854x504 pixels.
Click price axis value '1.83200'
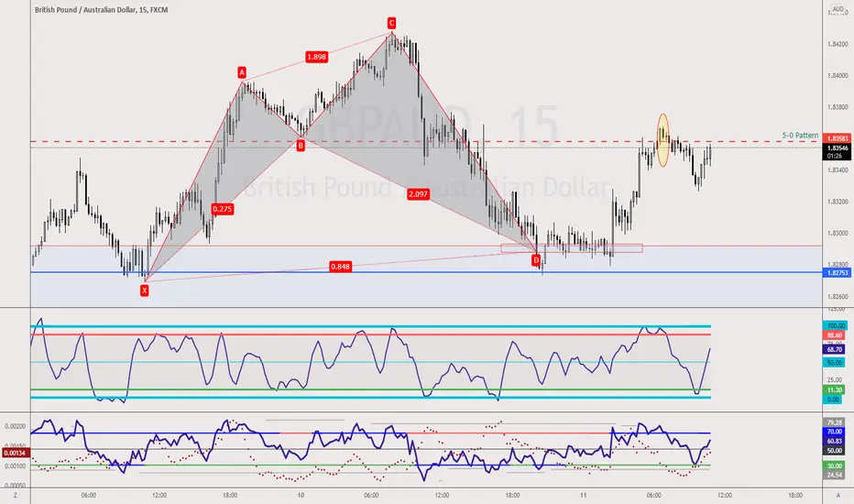[838, 202]
